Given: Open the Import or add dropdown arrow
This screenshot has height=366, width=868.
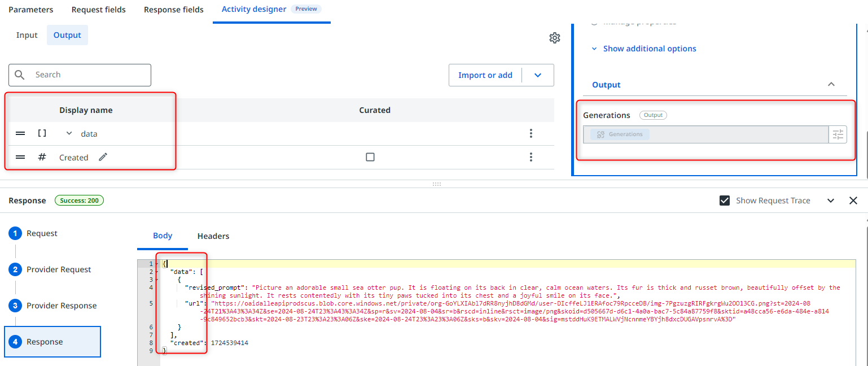Looking at the screenshot, I should click(x=538, y=75).
